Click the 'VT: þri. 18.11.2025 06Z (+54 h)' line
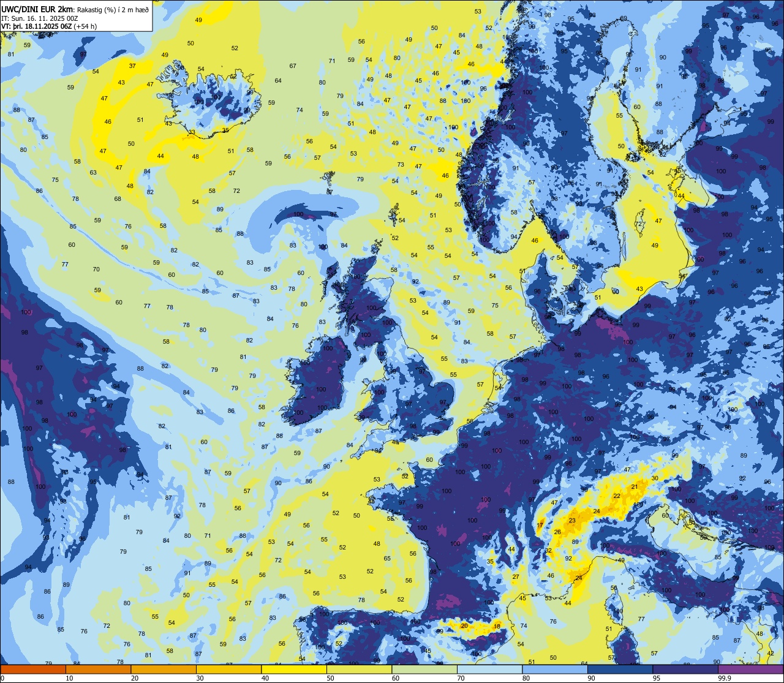The height and width of the screenshot is (683, 784). pyautogui.click(x=50, y=26)
